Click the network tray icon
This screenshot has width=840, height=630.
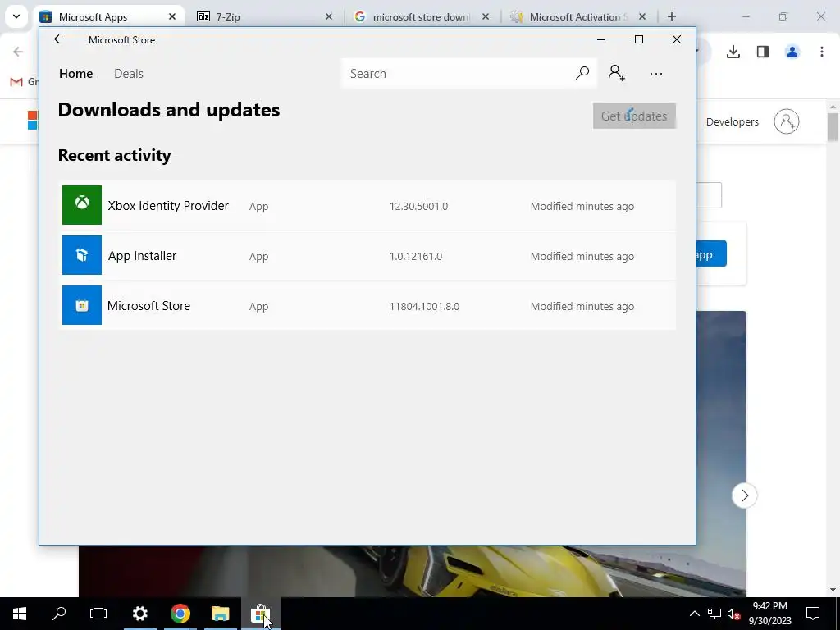tap(714, 614)
